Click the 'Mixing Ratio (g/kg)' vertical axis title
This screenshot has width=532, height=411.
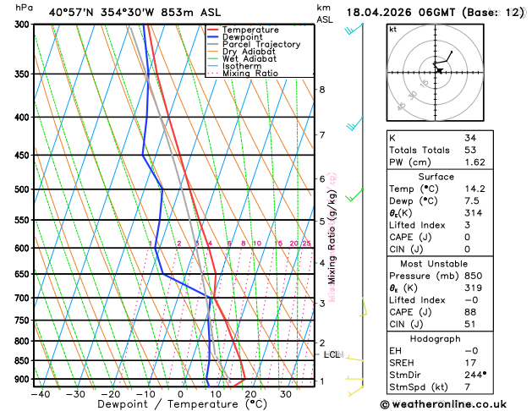[x=332, y=237]
